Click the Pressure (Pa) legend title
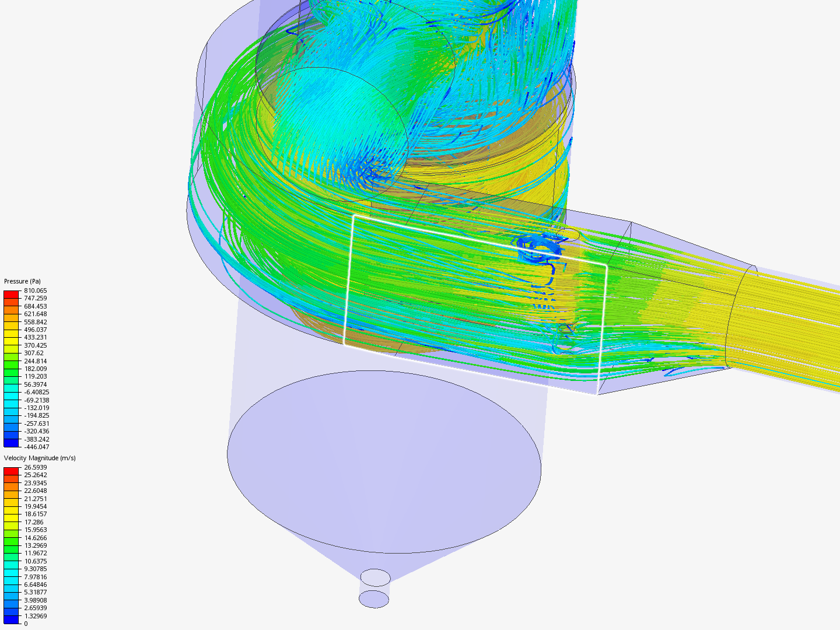 point(22,281)
